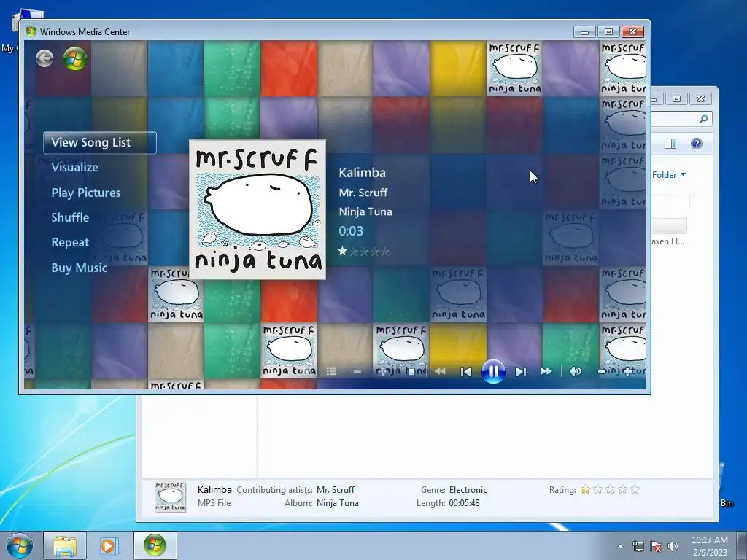Screen dimensions: 747x560
Task: Toggle Shuffle mode
Action: [x=70, y=217]
